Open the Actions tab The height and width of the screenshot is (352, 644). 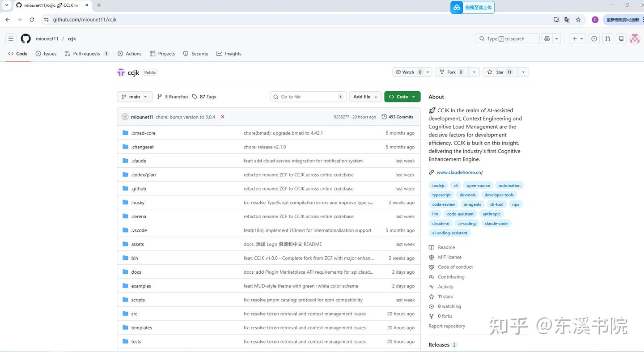tap(130, 54)
